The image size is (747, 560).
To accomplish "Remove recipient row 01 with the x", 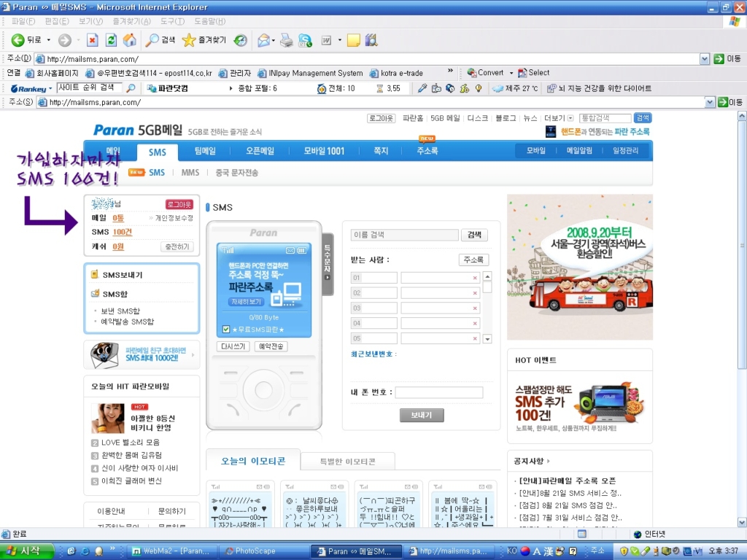I will pos(475,278).
